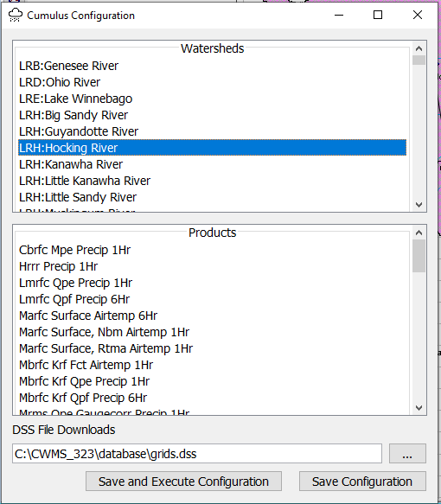Click Save and Execute Configuration button

(183, 482)
